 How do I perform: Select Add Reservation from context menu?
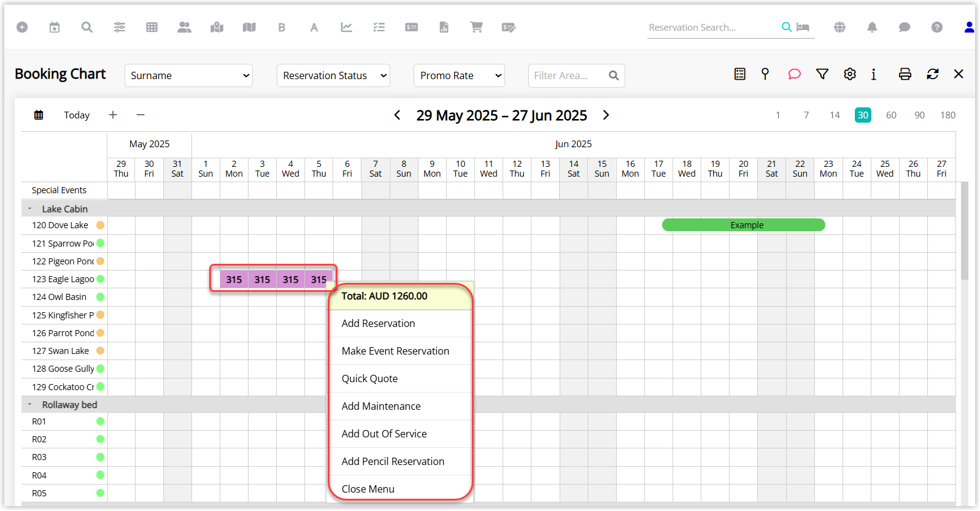pos(401,323)
